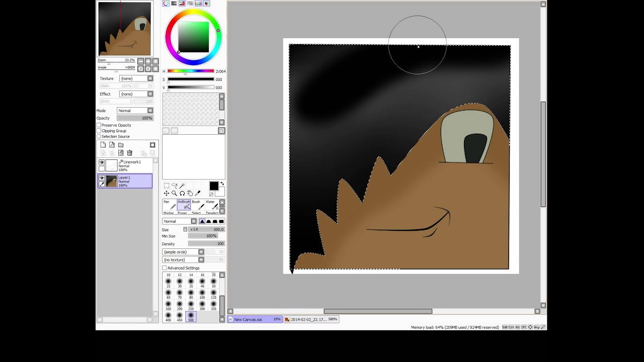Adjust the layer Opacity slider
Image resolution: width=644 pixels, height=362 pixels.
pyautogui.click(x=135, y=118)
